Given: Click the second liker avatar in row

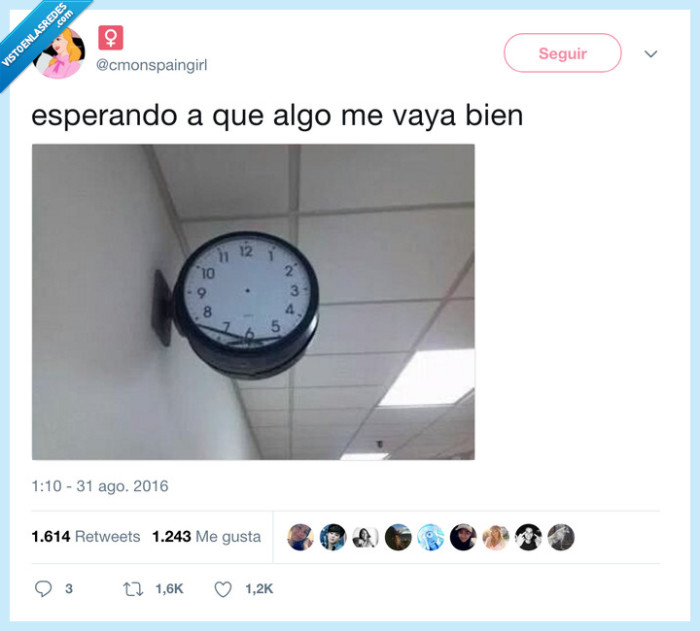Looking at the screenshot, I should pos(333,537).
